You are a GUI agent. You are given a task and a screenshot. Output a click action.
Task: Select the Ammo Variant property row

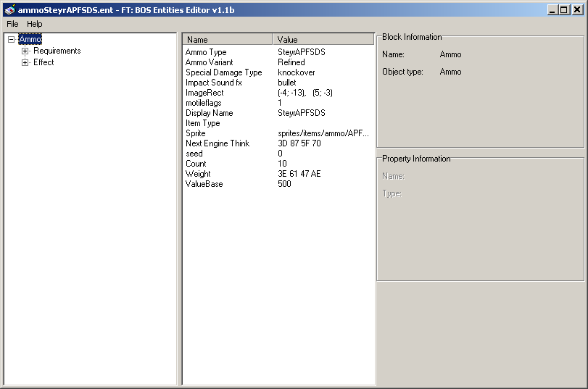click(278, 62)
